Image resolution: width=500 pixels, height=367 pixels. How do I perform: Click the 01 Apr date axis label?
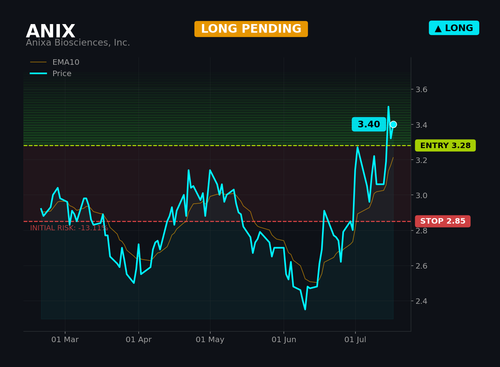click(x=138, y=340)
